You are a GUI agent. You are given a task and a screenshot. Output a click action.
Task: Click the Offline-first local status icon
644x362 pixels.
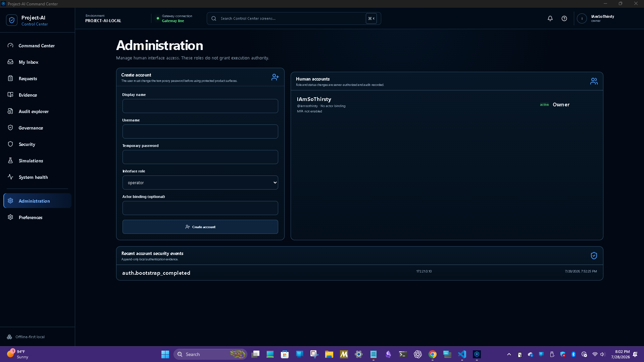coord(9,337)
